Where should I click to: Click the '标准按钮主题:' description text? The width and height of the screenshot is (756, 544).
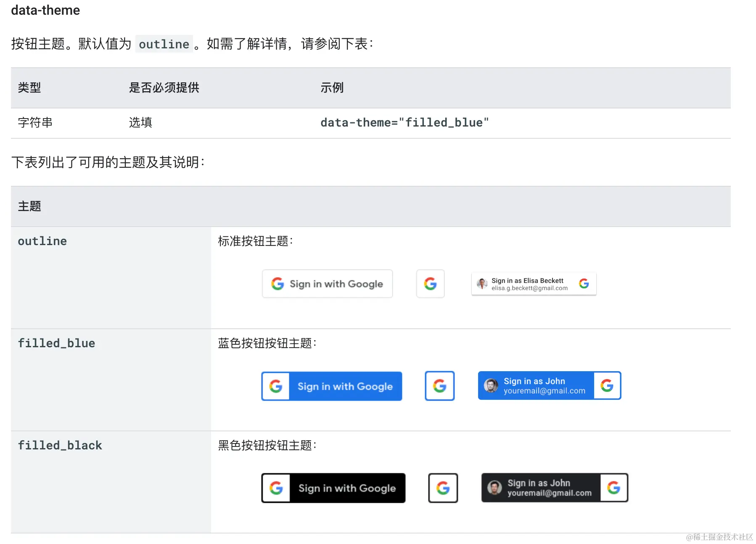click(255, 241)
